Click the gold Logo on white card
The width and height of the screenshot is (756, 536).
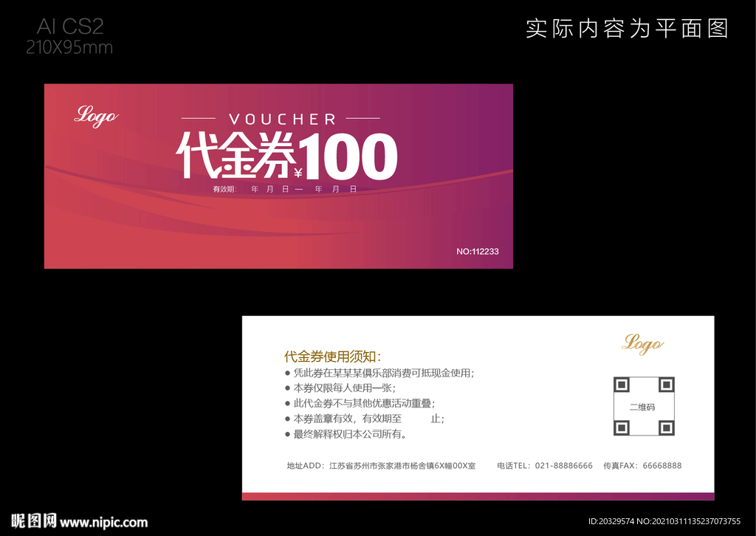pos(642,344)
